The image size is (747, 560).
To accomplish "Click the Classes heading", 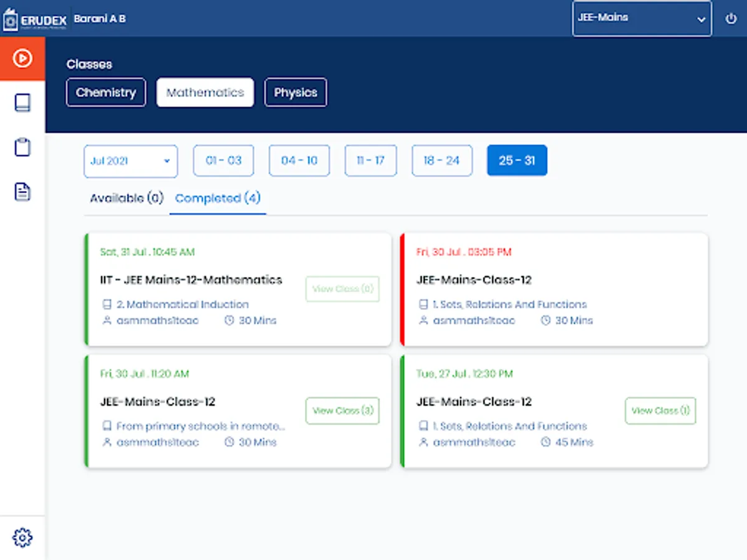I will tap(89, 64).
